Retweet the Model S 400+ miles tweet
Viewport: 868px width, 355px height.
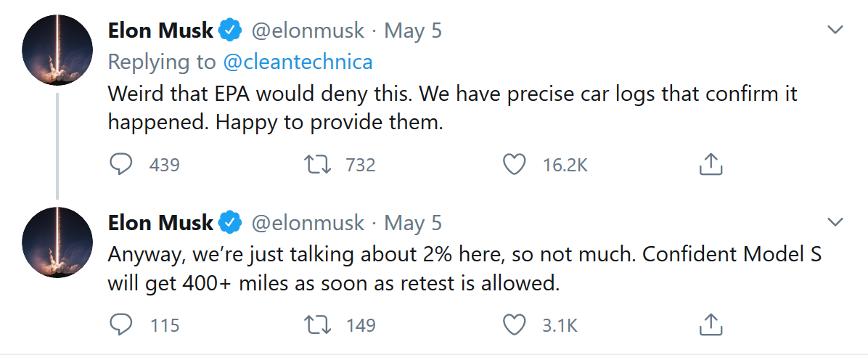pos(319,325)
